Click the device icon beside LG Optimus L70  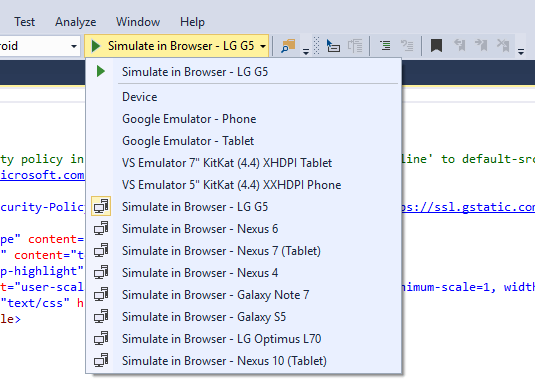(101, 338)
